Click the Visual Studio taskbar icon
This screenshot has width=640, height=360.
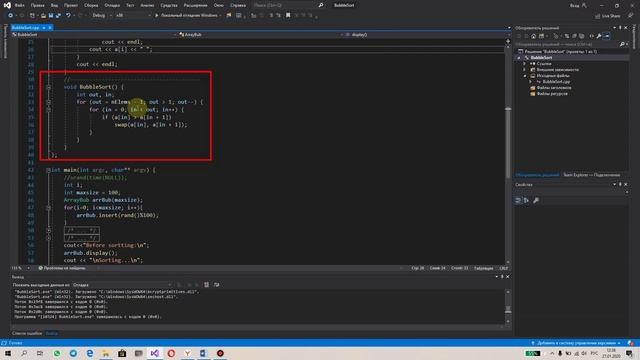point(155,353)
